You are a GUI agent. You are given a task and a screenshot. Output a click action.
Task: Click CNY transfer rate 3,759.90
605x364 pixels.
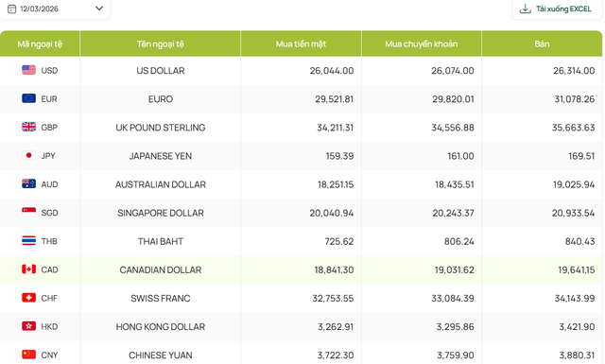tap(456, 355)
